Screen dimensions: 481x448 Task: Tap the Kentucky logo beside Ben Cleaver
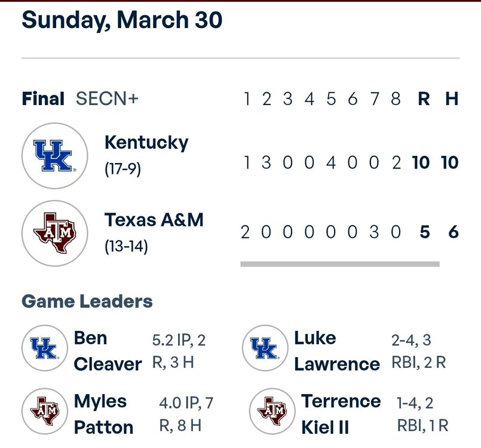tap(44, 348)
